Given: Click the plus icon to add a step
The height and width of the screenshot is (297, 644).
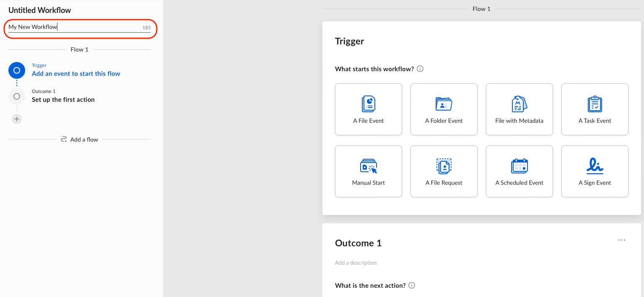Looking at the screenshot, I should (x=16, y=119).
